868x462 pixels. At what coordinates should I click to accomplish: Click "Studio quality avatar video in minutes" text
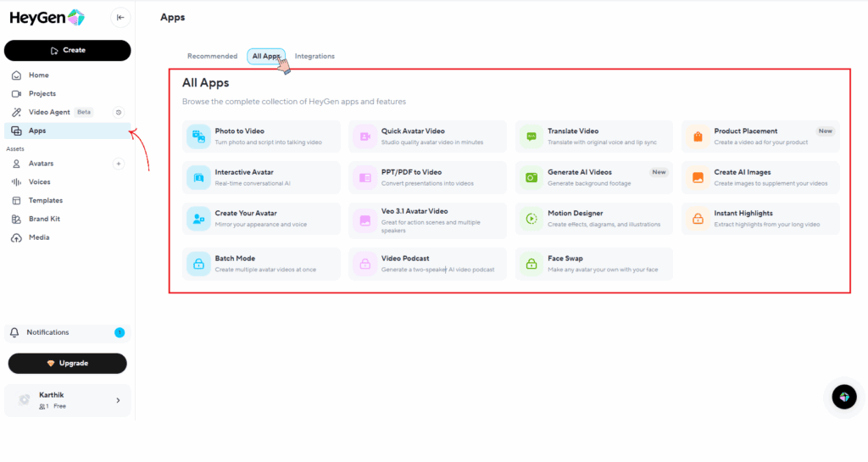(x=432, y=142)
